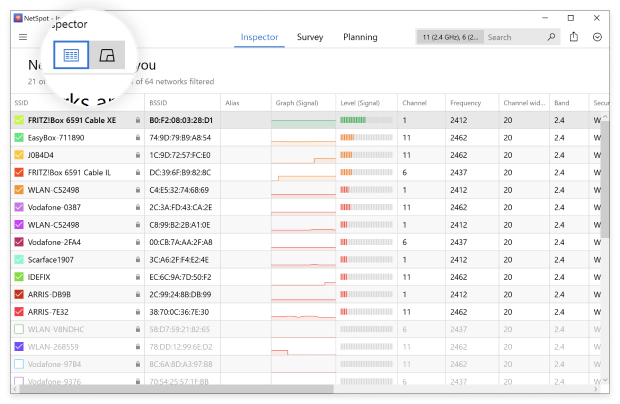
Task: Click lock icon on Vodafone-2FA4 row
Action: 138,242
